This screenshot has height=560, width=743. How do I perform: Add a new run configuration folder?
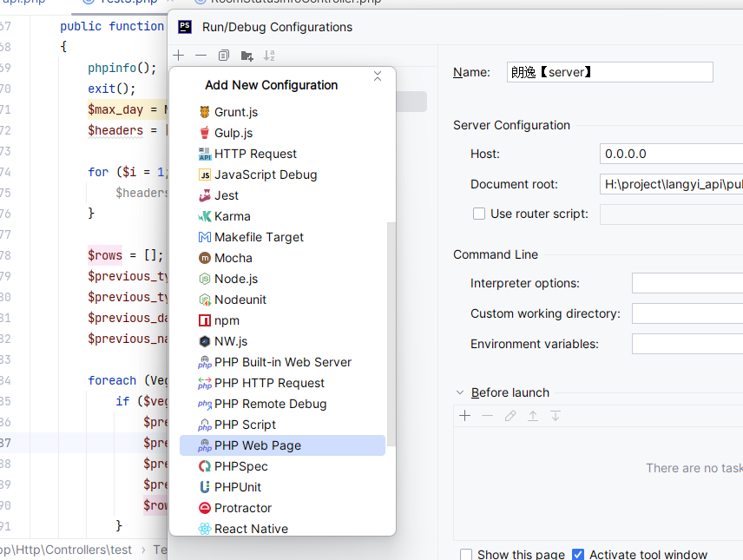[247, 55]
